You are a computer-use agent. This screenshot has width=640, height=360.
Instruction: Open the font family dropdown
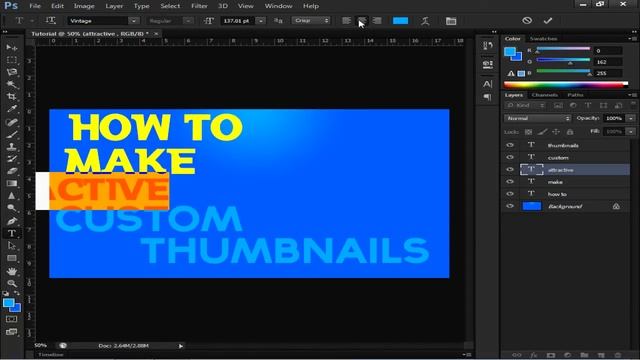[x=133, y=20]
